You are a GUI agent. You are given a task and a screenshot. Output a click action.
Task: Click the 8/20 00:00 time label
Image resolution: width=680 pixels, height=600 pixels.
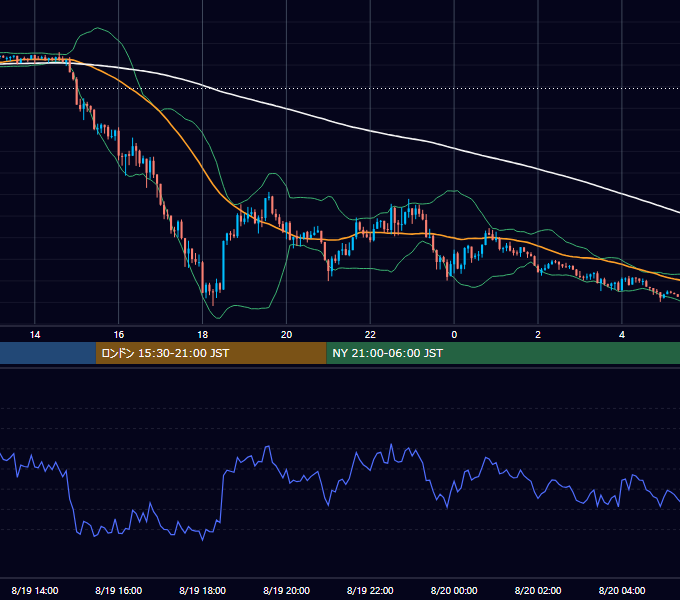[454, 590]
